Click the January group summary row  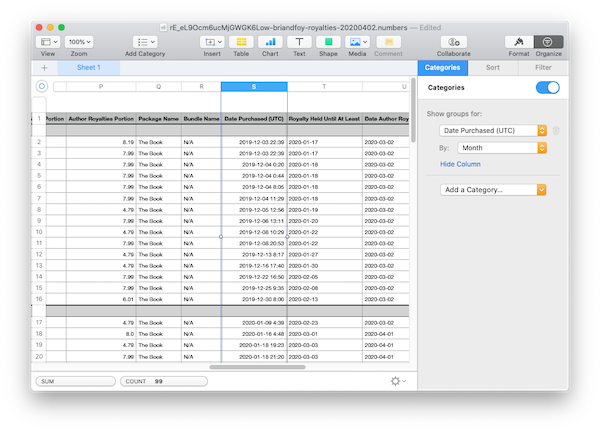(x=227, y=311)
